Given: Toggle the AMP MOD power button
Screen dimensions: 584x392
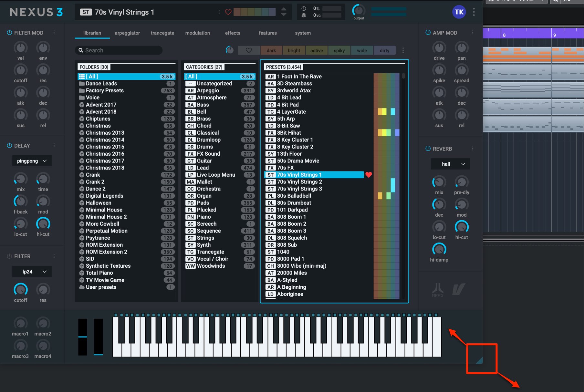Looking at the screenshot, I should (428, 33).
